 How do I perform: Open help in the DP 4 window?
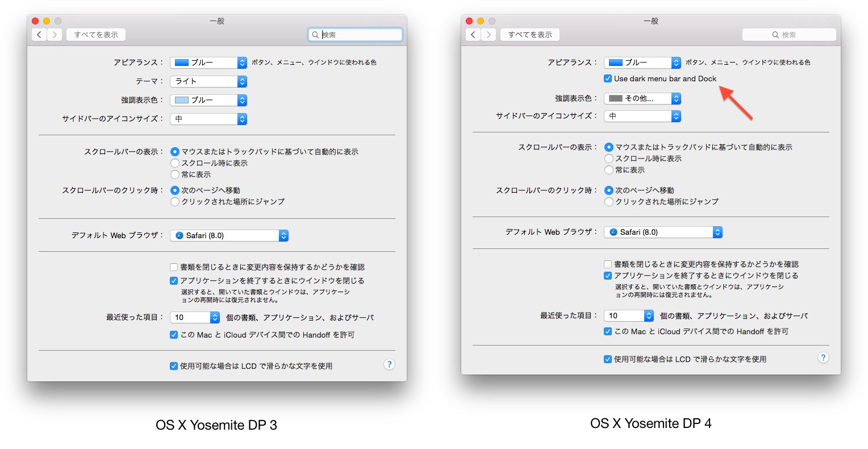click(823, 357)
